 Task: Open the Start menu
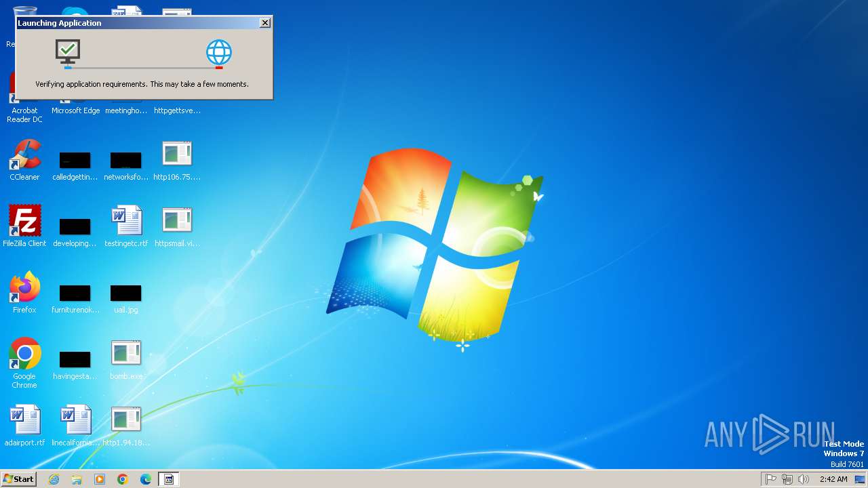pyautogui.click(x=18, y=479)
